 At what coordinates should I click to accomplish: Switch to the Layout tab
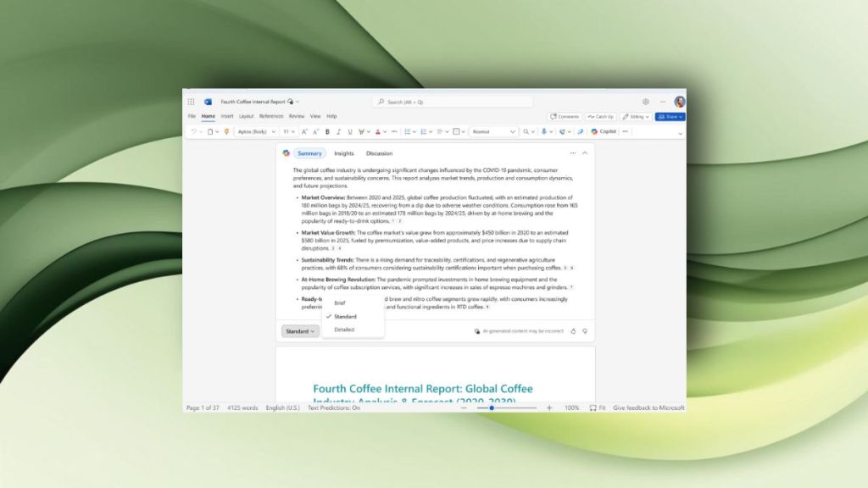tap(246, 116)
